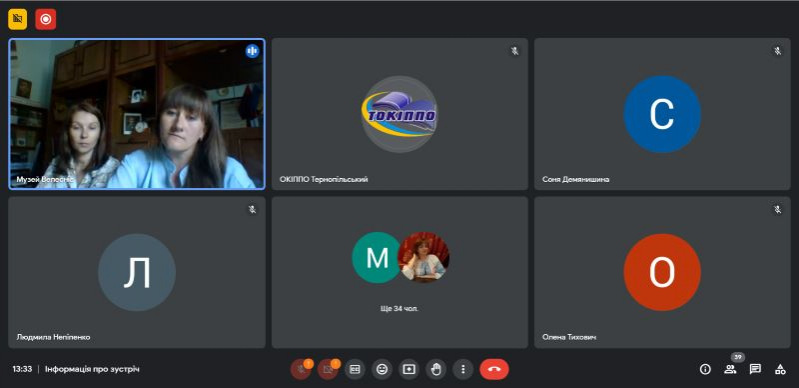Screen dimensions: 799x388
Task: Leave the call with red hang-up button
Action: 494,369
